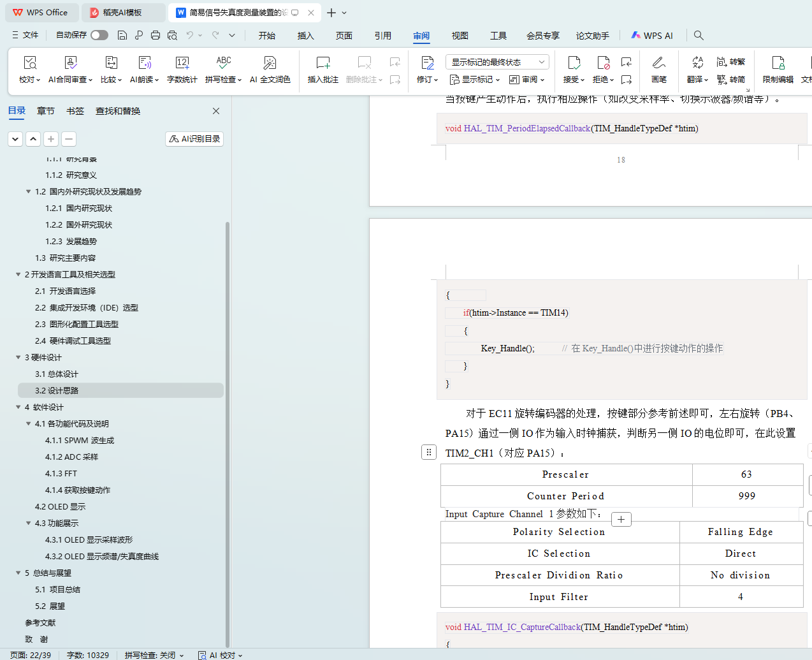Click the navigation pane vertical scrollbar
Image resolution: width=812 pixels, height=660 pixels.
(x=228, y=383)
